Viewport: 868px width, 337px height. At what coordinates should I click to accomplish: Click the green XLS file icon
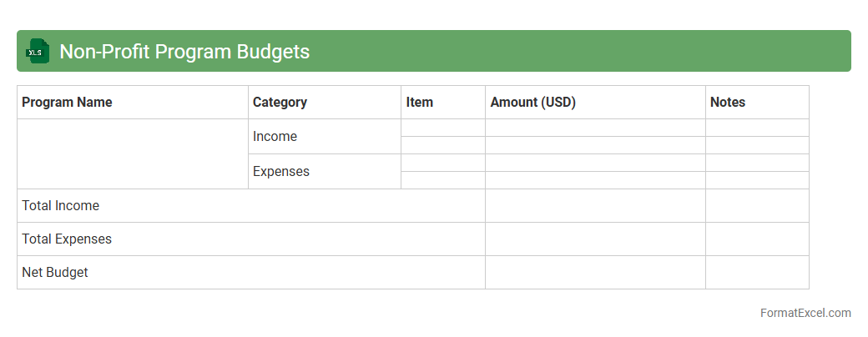pos(37,52)
